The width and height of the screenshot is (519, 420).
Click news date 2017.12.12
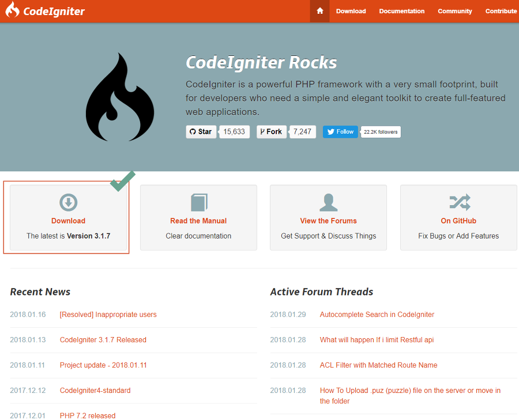point(28,390)
